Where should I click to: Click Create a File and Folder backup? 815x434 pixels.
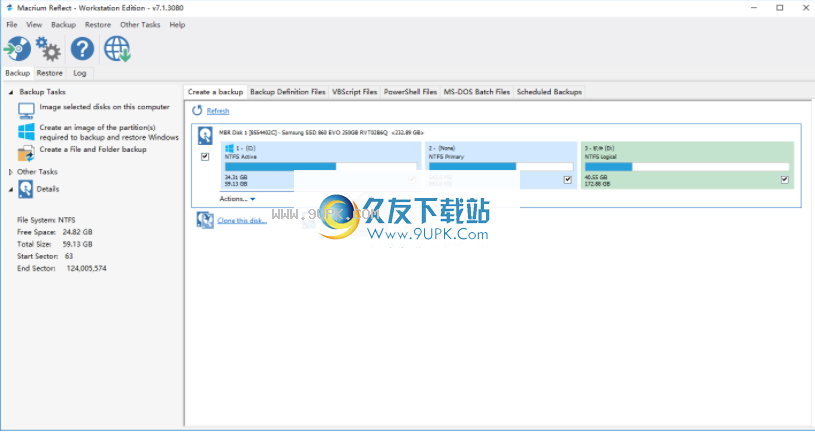coord(93,149)
